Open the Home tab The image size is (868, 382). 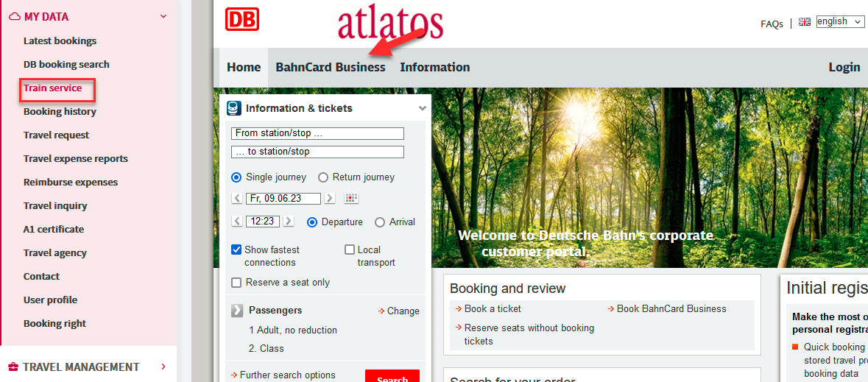[244, 68]
